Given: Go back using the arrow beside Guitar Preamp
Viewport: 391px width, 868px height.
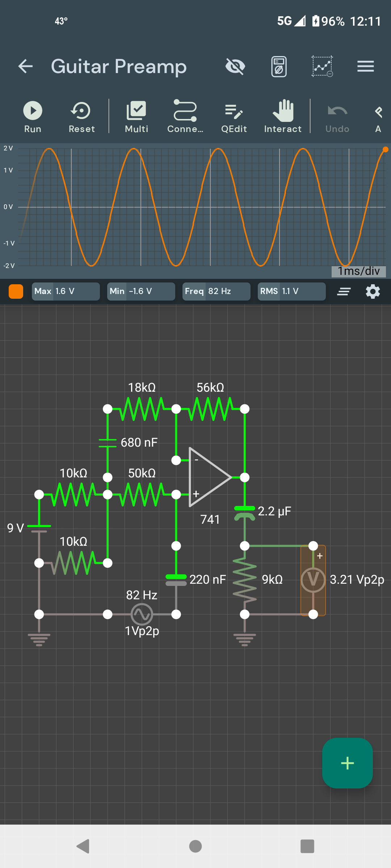Looking at the screenshot, I should [x=25, y=66].
